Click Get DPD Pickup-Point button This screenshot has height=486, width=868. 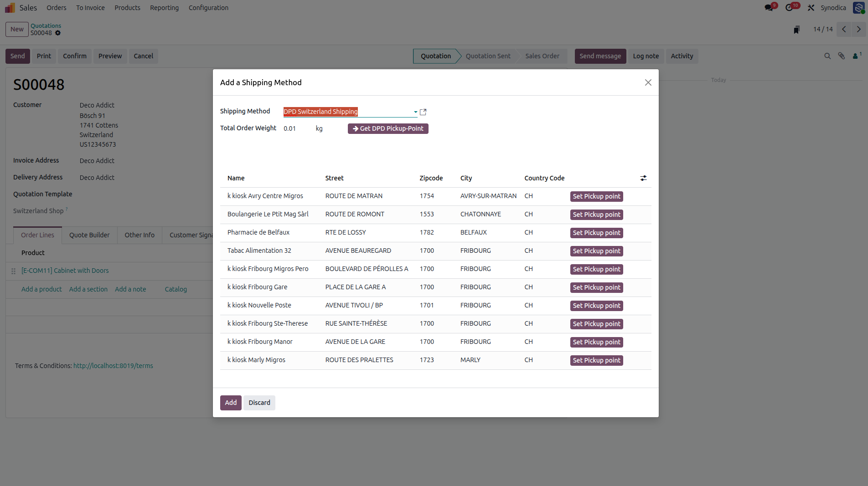(x=388, y=129)
